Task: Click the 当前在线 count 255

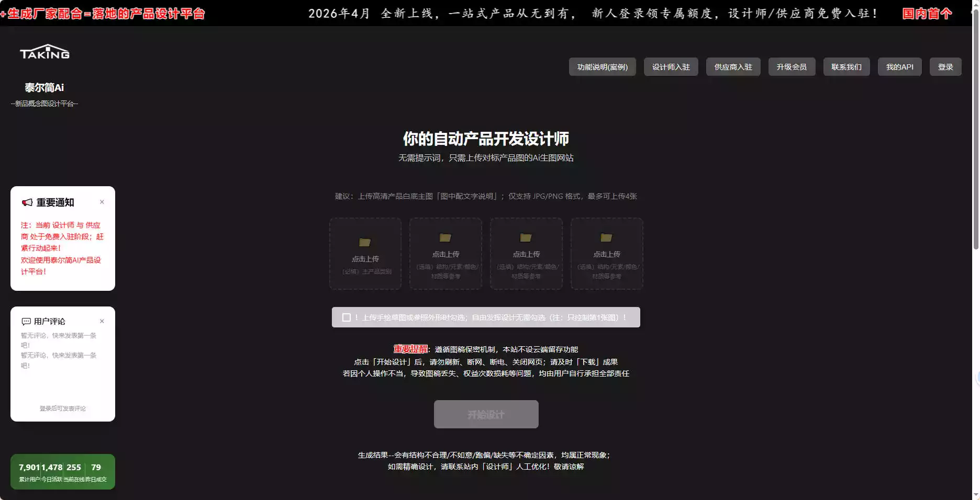Action: (x=74, y=468)
